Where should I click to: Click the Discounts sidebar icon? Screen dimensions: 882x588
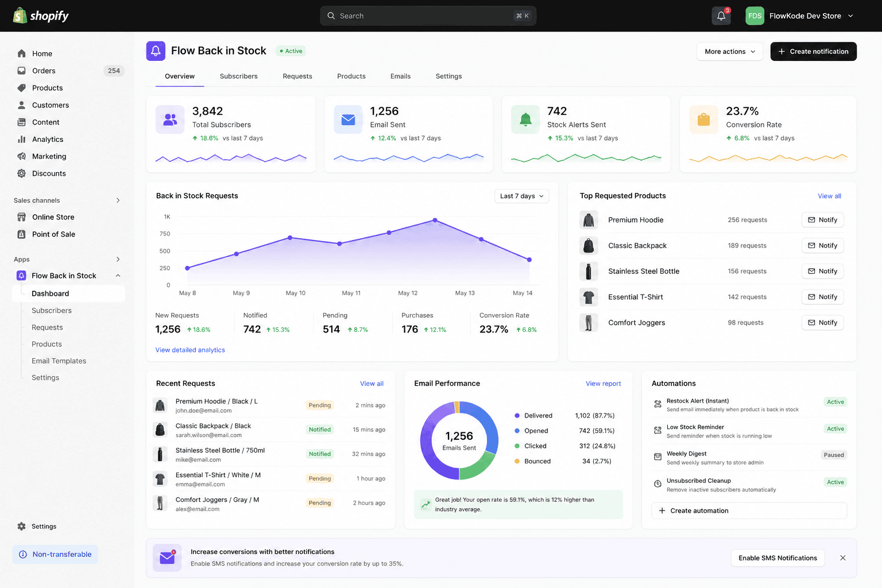pyautogui.click(x=22, y=173)
